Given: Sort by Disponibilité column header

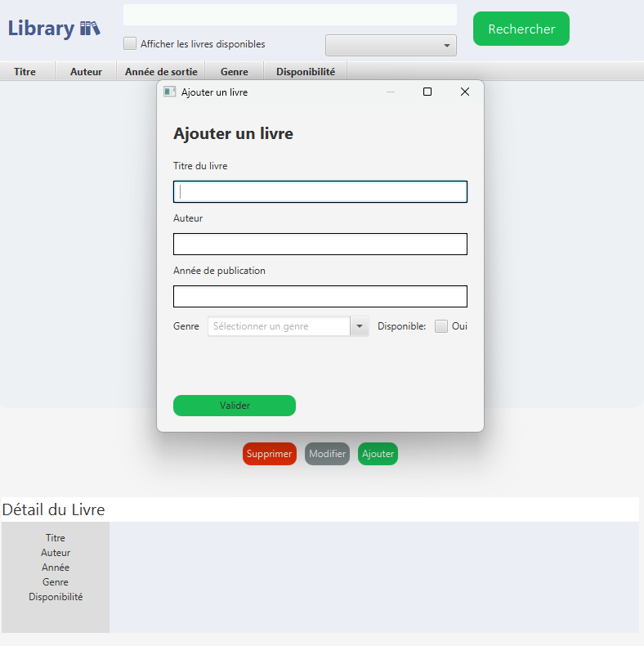Looking at the screenshot, I should click(306, 72).
